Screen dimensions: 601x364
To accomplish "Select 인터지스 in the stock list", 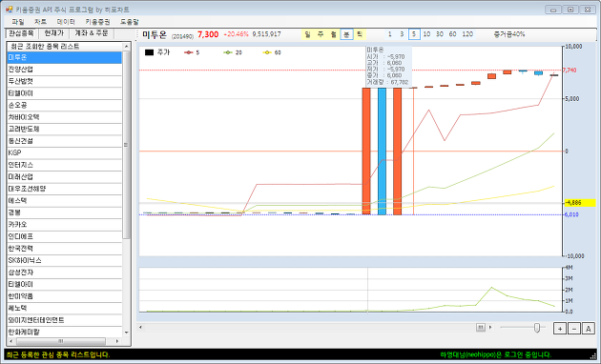I will [x=64, y=165].
